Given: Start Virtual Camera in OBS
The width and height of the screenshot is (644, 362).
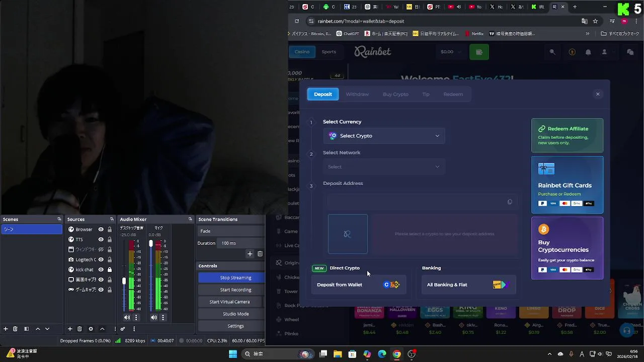Looking at the screenshot, I should 229,302.
